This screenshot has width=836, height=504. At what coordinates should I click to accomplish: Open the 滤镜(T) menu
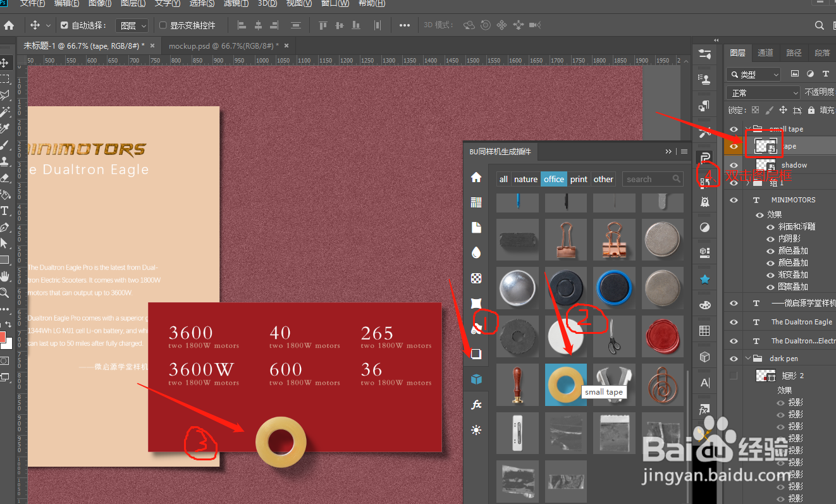235,4
